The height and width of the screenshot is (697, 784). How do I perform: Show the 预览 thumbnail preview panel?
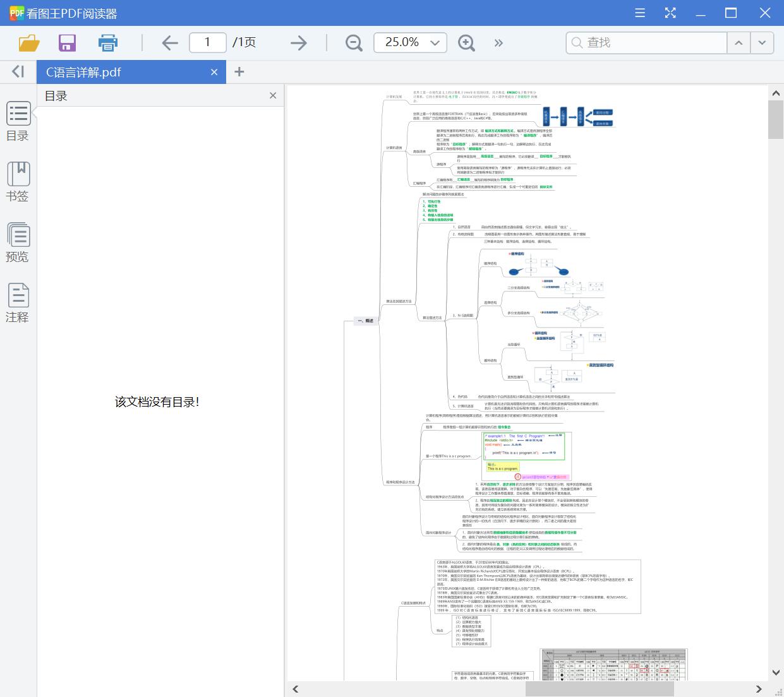click(x=18, y=242)
